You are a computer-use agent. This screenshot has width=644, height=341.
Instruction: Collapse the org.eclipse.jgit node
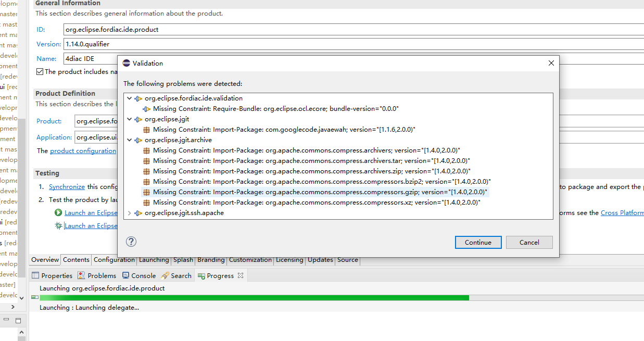[130, 119]
